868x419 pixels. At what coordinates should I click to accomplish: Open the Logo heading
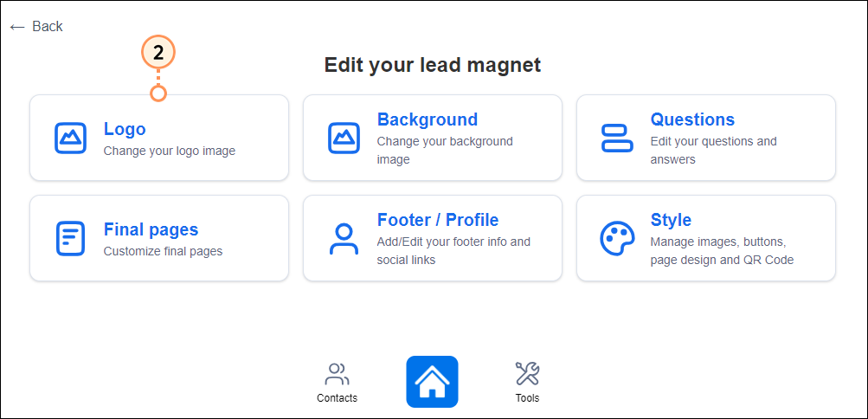[x=125, y=129]
